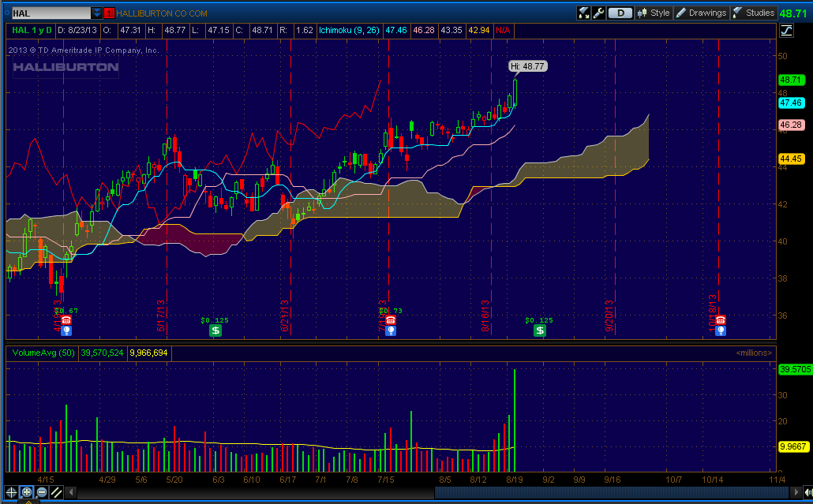Click the red symbol link number 1
The image size is (813, 504).
[109, 13]
